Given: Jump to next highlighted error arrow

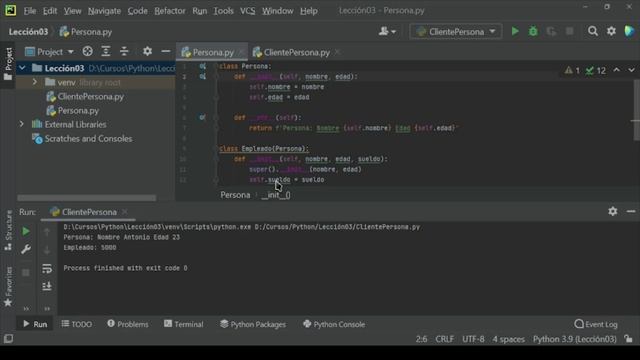Looking at the screenshot, I should pos(631,70).
